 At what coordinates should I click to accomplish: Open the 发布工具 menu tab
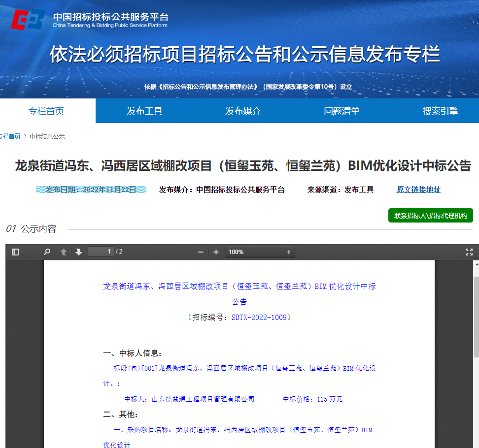[144, 111]
